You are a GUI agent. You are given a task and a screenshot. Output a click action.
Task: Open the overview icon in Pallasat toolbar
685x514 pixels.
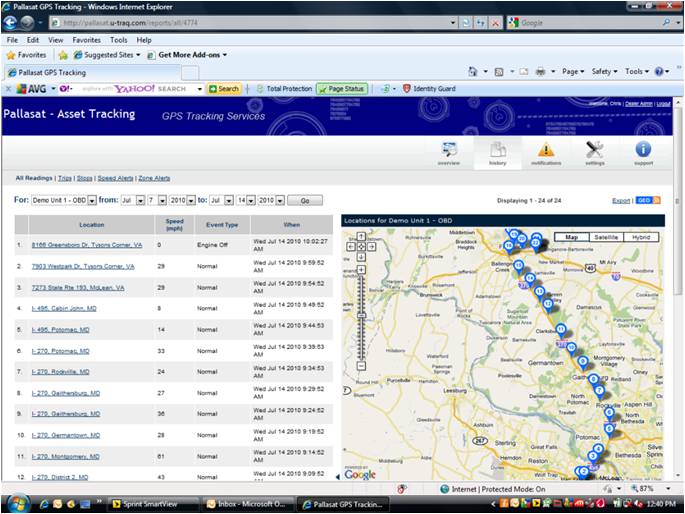[449, 153]
